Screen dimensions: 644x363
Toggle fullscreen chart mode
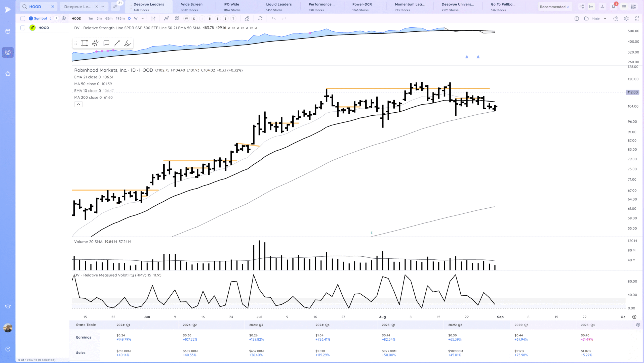(637, 18)
